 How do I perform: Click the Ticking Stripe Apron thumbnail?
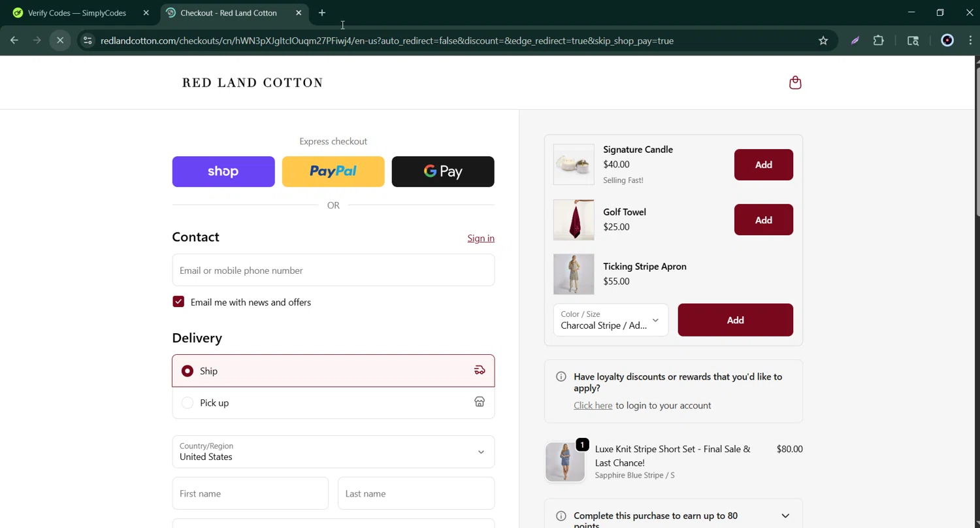pos(574,274)
